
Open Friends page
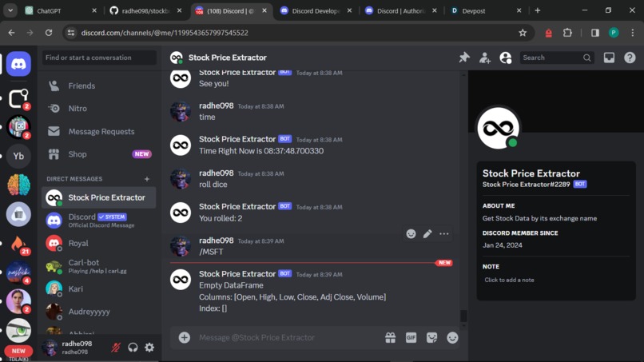pyautogui.click(x=98, y=86)
